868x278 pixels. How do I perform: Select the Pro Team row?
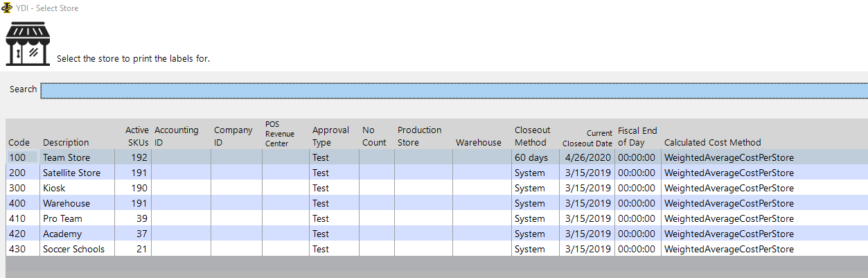pos(437,218)
